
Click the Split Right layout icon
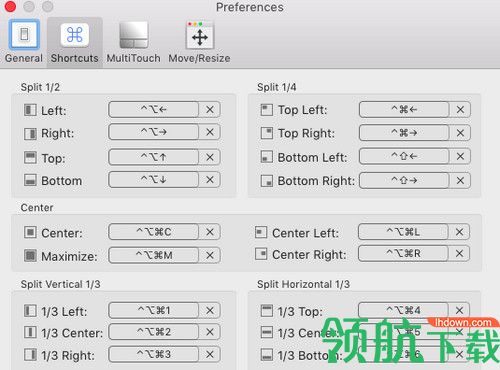tap(30, 134)
